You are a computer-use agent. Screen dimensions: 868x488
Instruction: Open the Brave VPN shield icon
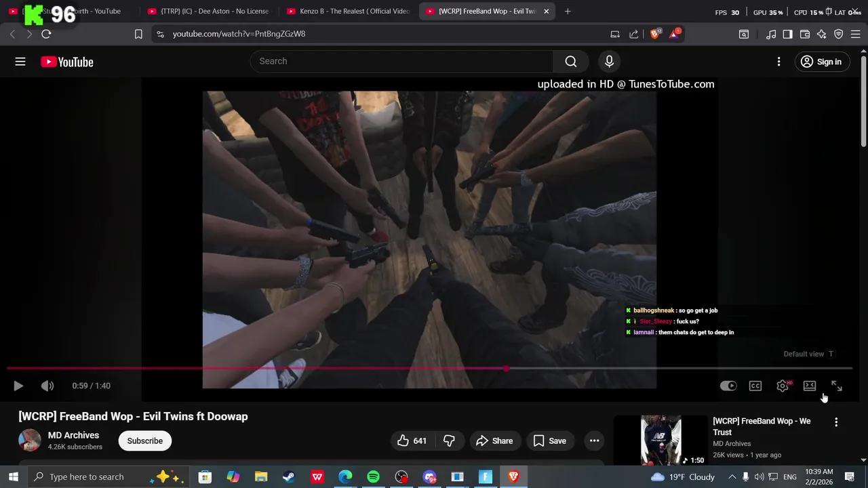click(838, 34)
